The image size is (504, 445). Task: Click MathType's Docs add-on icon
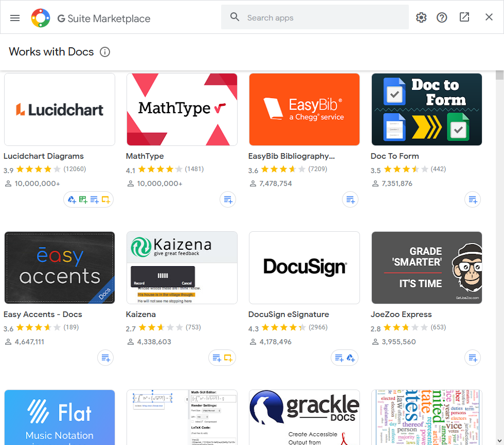[228, 200]
